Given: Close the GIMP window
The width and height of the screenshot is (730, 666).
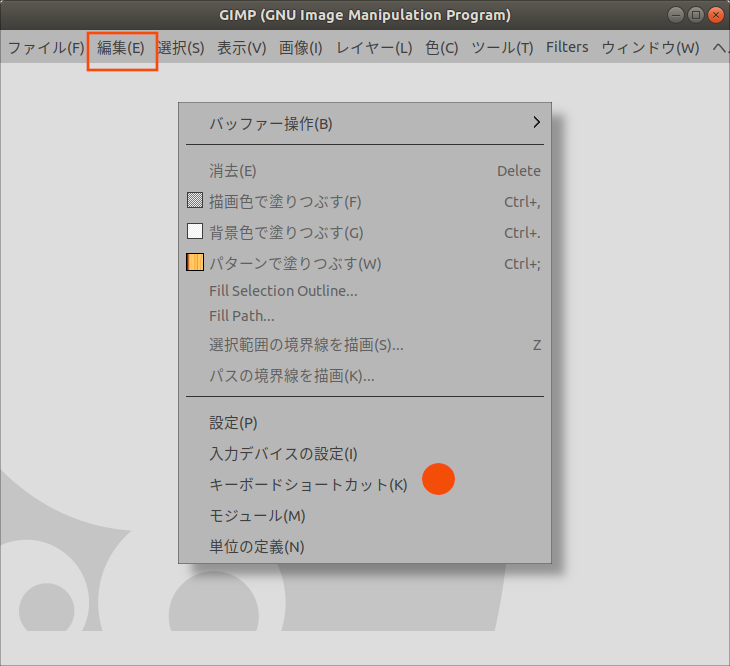Looking at the screenshot, I should (716, 15).
